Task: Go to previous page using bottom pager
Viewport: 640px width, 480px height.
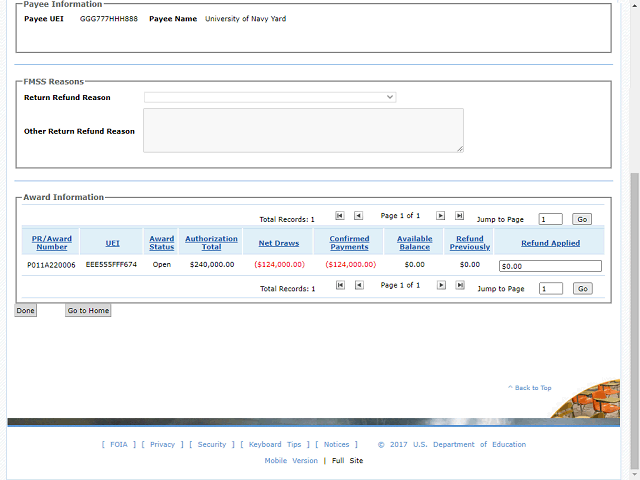Action: (x=358, y=285)
